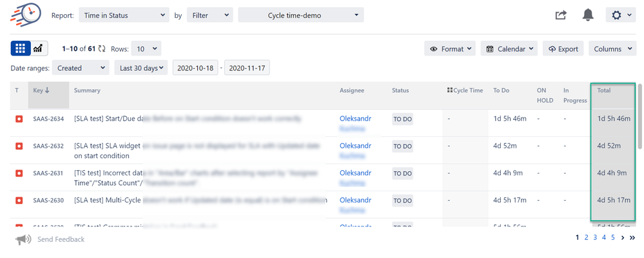644x258 pixels.
Task: Expand the Cycle time-demo selector
Action: (300, 15)
